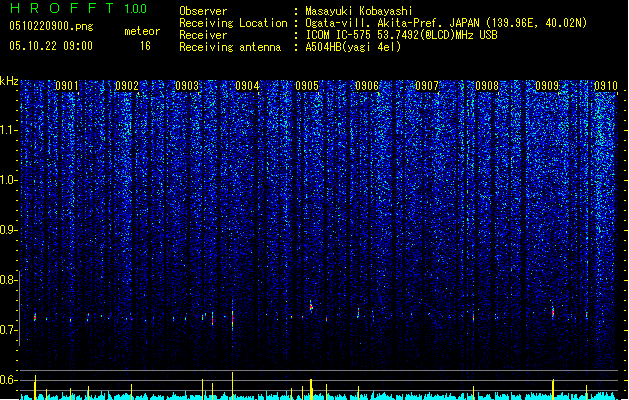The height and width of the screenshot is (400, 629).
Task: Click the 0.6 kHz axis label
Action: 9,380
